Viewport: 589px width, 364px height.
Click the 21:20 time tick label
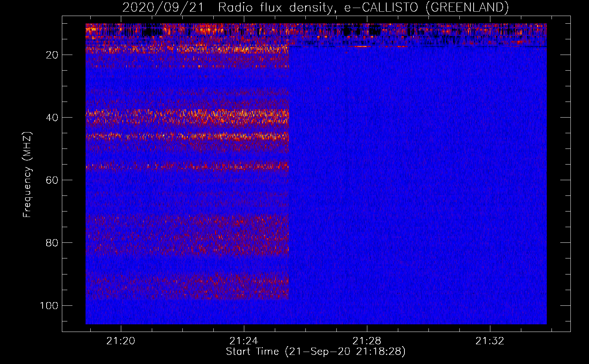pos(121,341)
